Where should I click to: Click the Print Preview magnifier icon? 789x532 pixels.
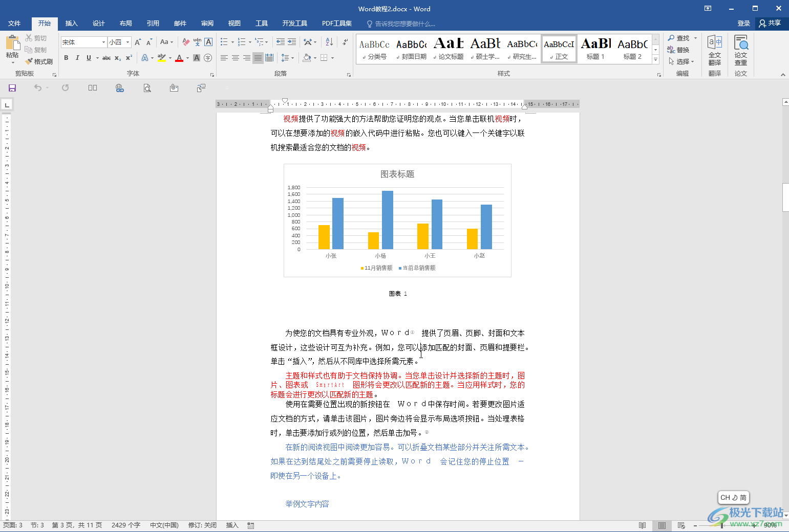click(x=147, y=88)
